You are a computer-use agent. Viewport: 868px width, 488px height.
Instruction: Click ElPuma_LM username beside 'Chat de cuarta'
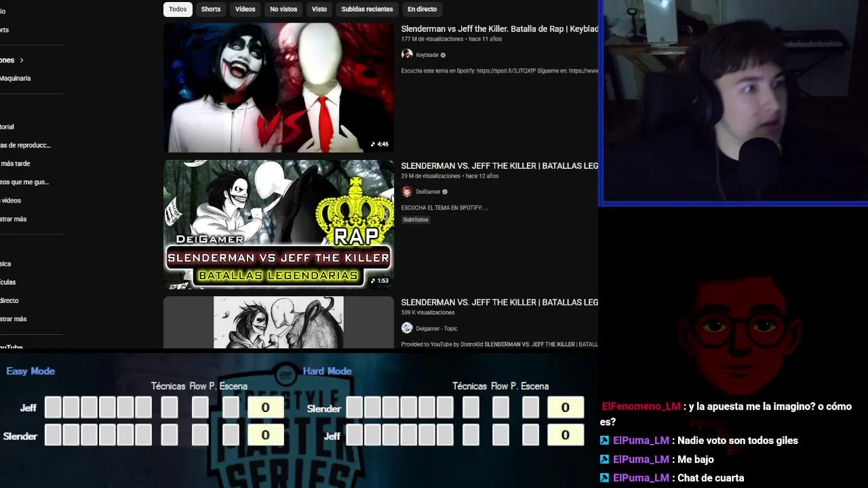coord(641,478)
